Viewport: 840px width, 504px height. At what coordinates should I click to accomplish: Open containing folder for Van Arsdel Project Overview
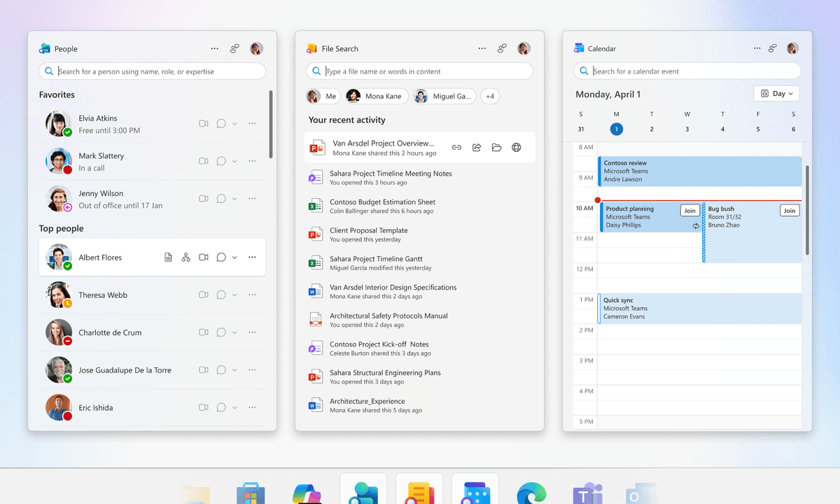click(496, 147)
